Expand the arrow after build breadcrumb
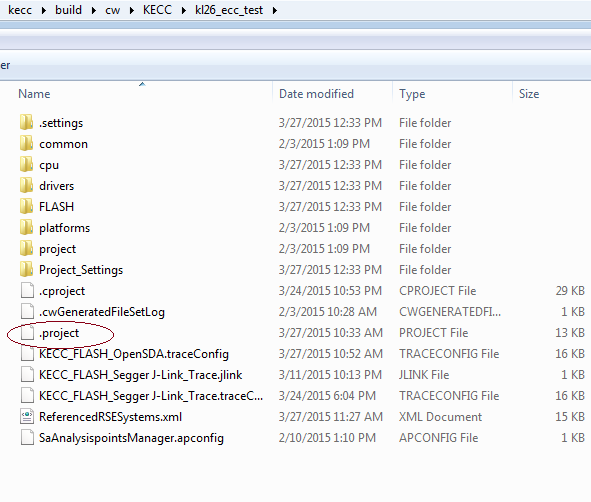Viewport: 591px width, 502px height. pos(93,11)
